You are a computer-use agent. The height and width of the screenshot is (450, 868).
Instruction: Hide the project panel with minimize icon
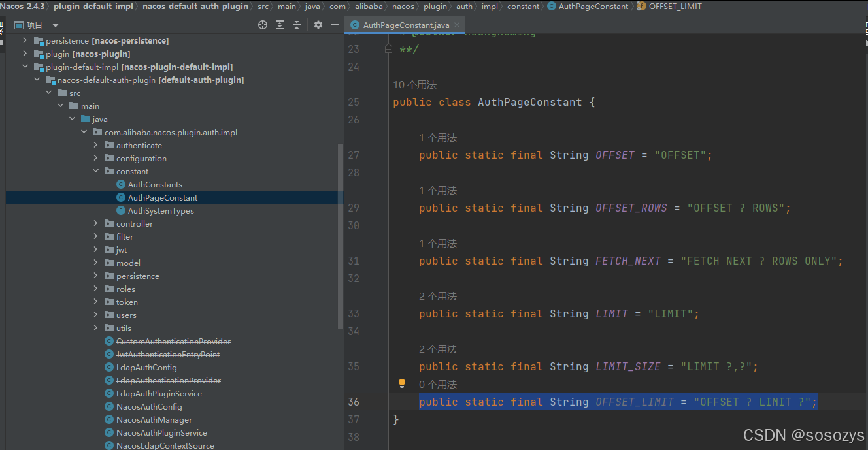(335, 25)
